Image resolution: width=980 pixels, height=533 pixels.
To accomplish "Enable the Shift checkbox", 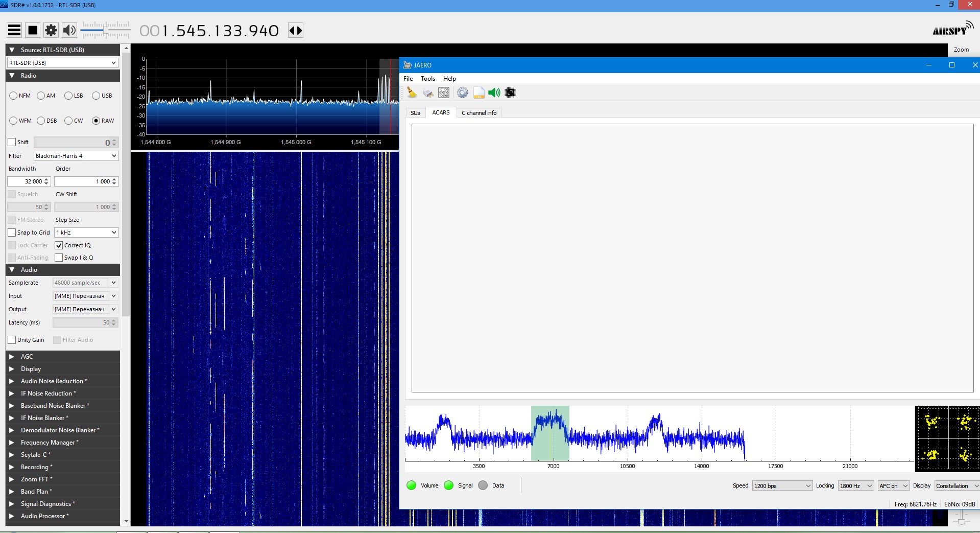I will tap(12, 142).
